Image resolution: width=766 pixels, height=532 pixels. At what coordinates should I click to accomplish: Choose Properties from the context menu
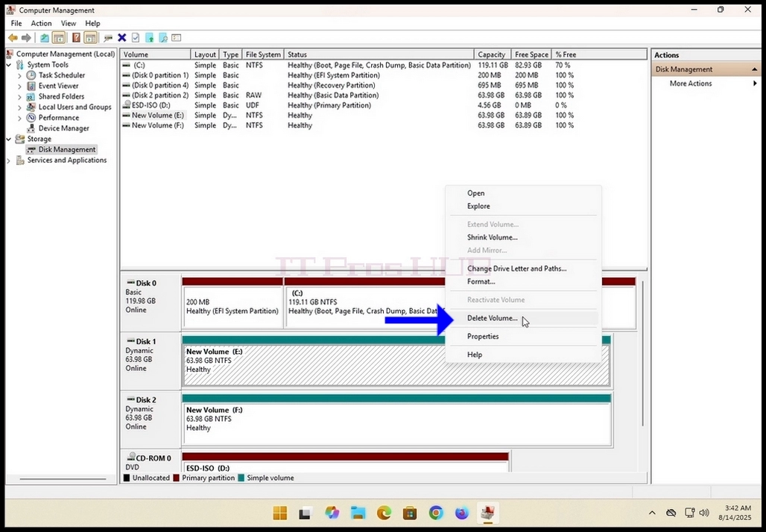coord(523,337)
